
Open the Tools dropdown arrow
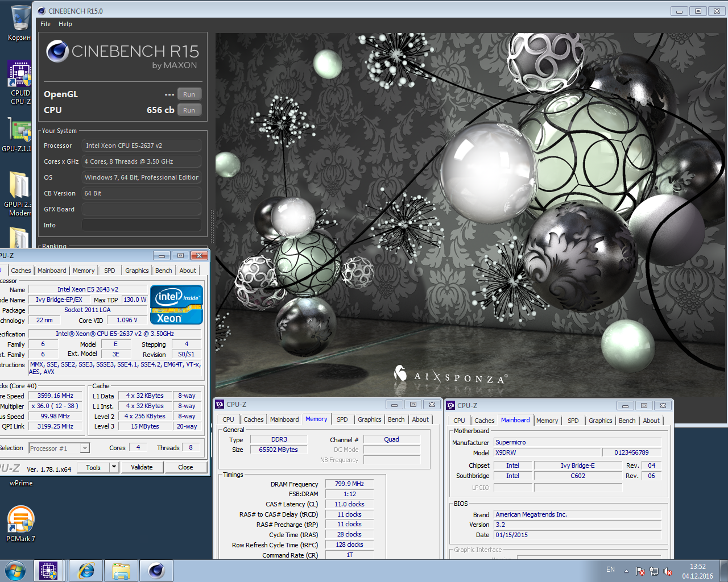click(114, 467)
